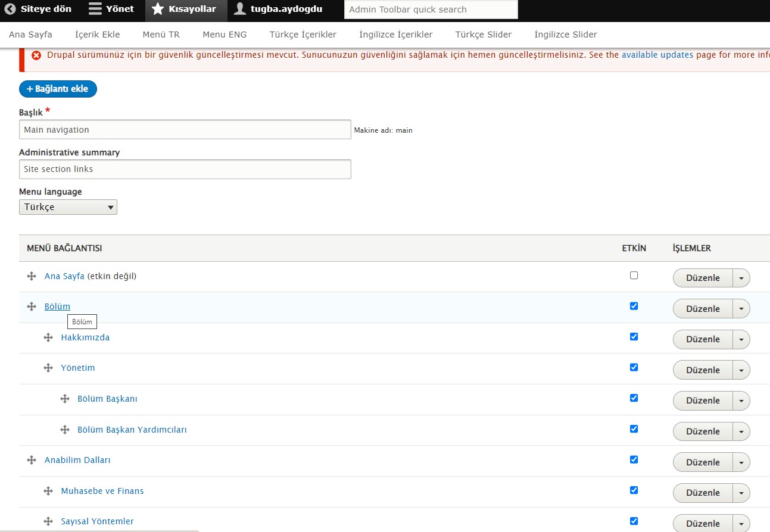The width and height of the screenshot is (770, 532).
Task: Open the Menu language dropdown
Action: (x=68, y=207)
